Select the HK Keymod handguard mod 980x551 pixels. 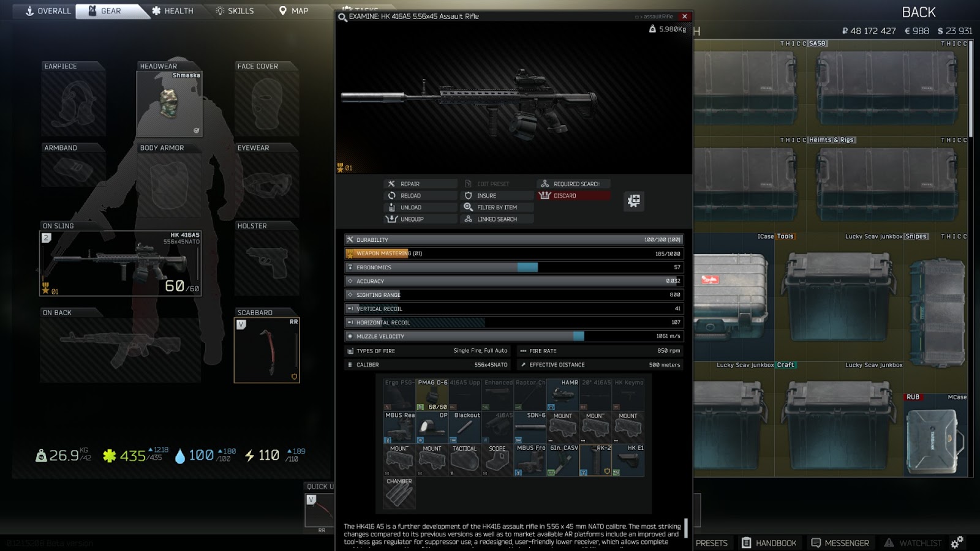(628, 394)
